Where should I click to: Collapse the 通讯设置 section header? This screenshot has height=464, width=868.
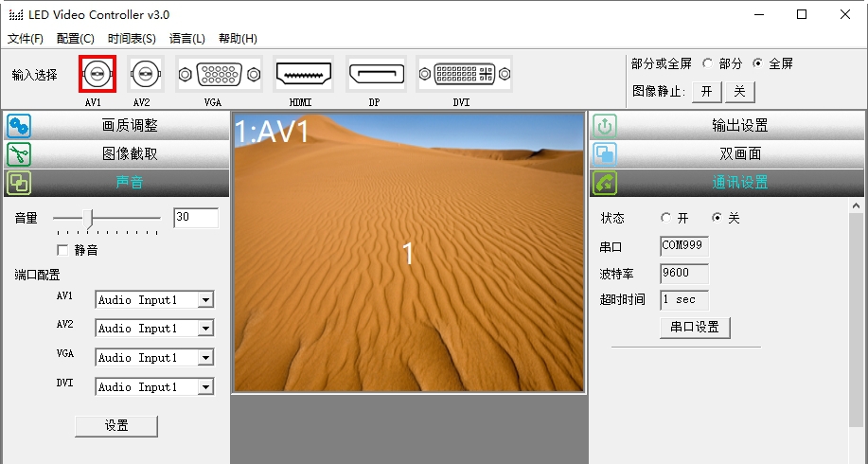tap(727, 183)
